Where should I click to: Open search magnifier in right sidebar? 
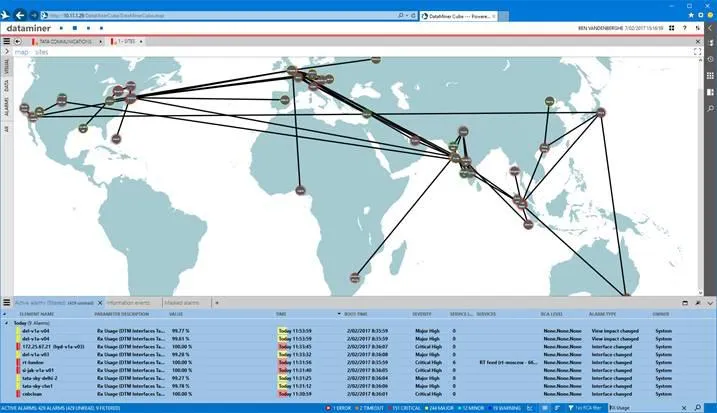click(710, 108)
